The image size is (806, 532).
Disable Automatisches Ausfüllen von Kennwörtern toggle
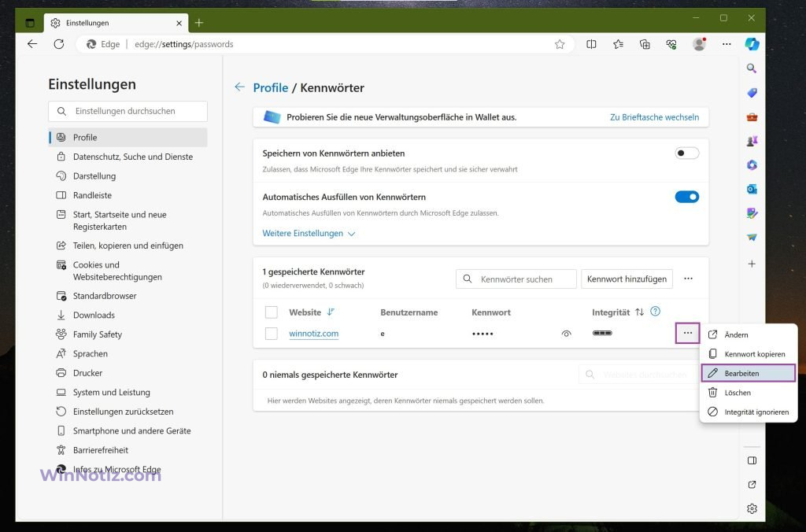686,197
